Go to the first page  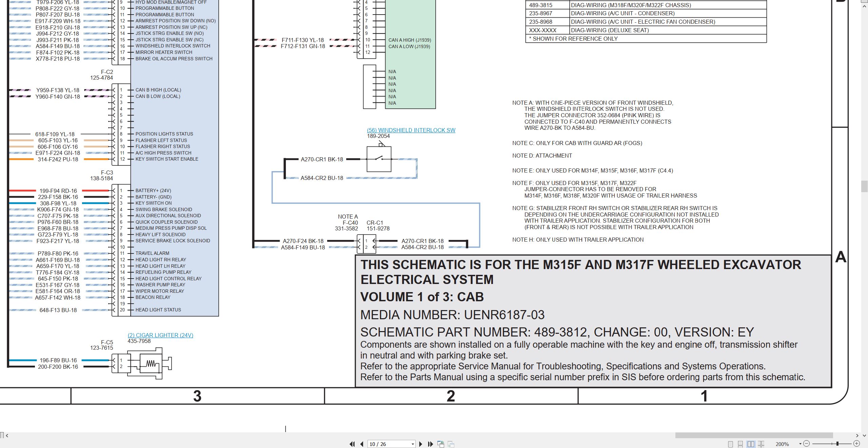click(352, 444)
